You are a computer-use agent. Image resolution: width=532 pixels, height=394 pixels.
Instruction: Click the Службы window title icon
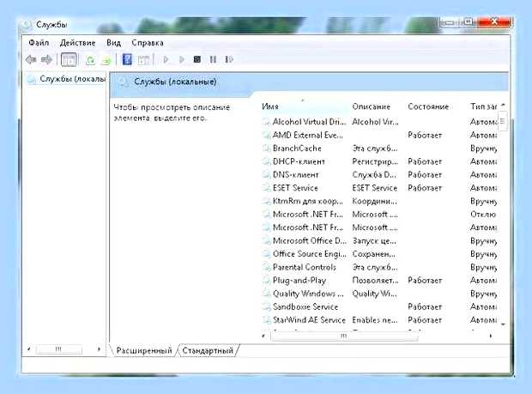pyautogui.click(x=27, y=25)
